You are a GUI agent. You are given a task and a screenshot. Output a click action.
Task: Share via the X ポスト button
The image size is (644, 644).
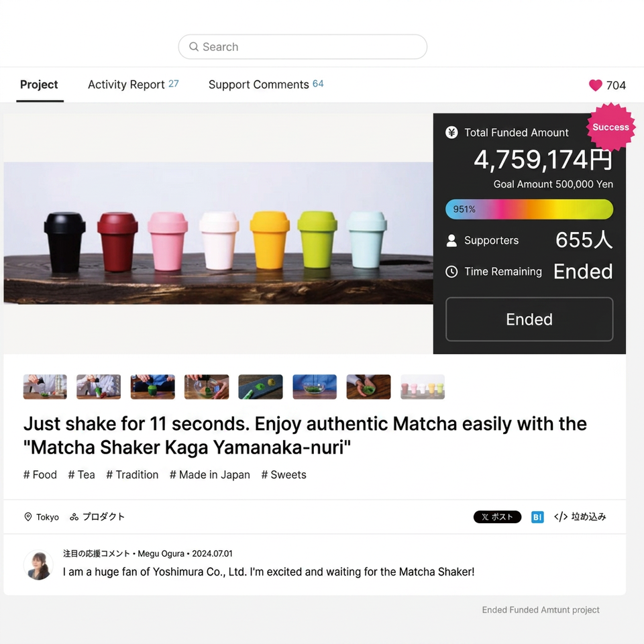[497, 517]
